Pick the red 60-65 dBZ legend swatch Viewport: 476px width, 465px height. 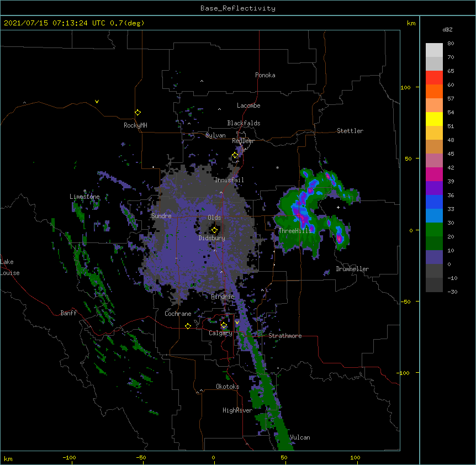[x=434, y=78]
